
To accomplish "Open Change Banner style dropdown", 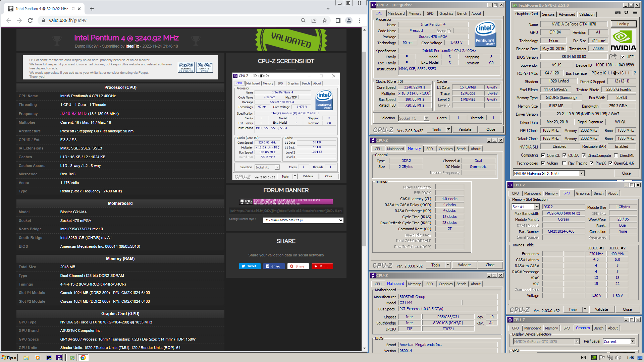I will click(x=303, y=220).
